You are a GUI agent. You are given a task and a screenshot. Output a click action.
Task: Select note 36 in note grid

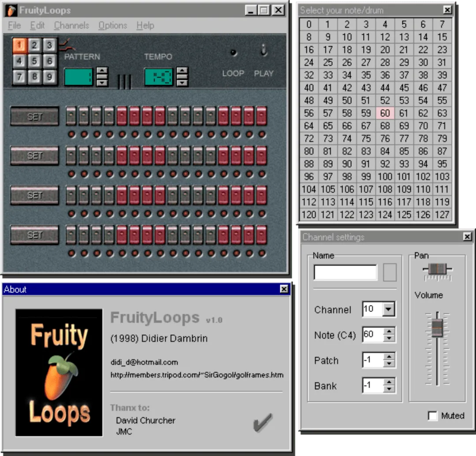click(385, 75)
